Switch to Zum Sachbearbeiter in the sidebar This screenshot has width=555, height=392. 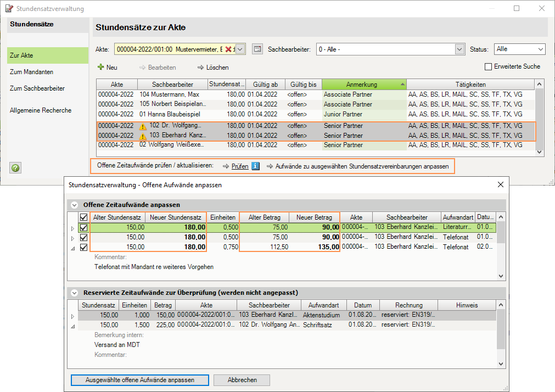[x=48, y=88]
